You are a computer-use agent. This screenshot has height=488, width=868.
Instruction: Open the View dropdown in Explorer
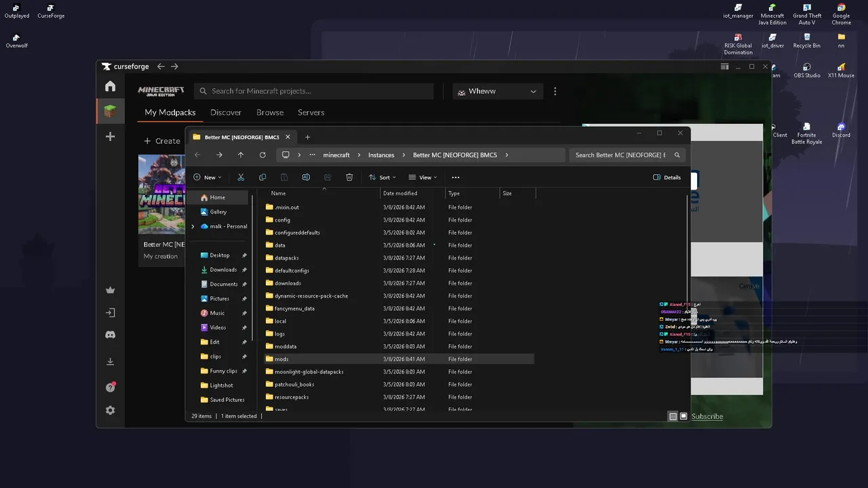[x=423, y=177]
